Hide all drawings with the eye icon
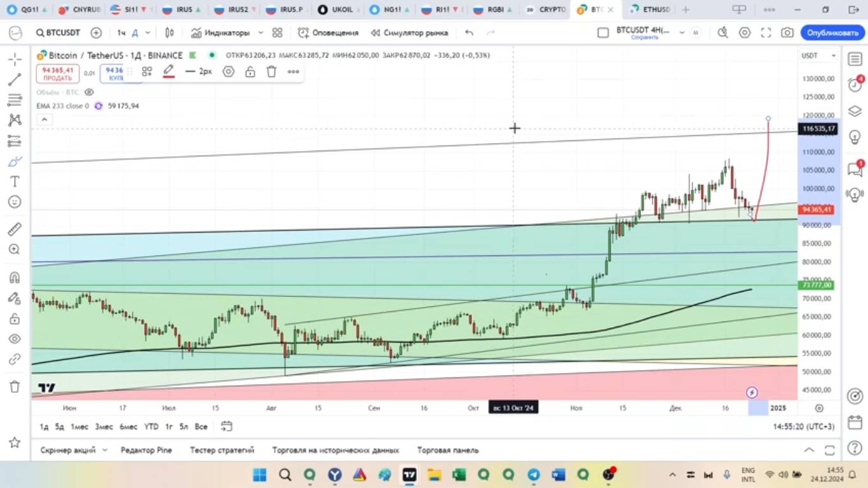 15,339
